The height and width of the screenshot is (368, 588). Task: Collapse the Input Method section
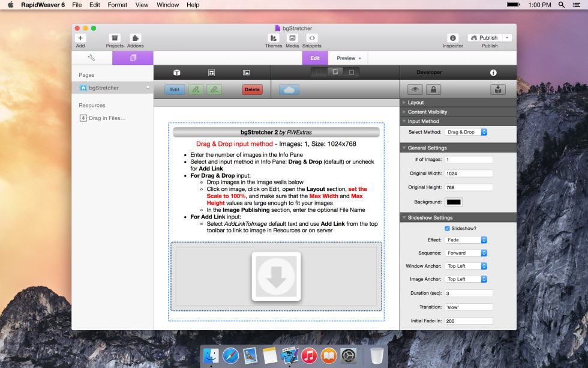coord(404,121)
